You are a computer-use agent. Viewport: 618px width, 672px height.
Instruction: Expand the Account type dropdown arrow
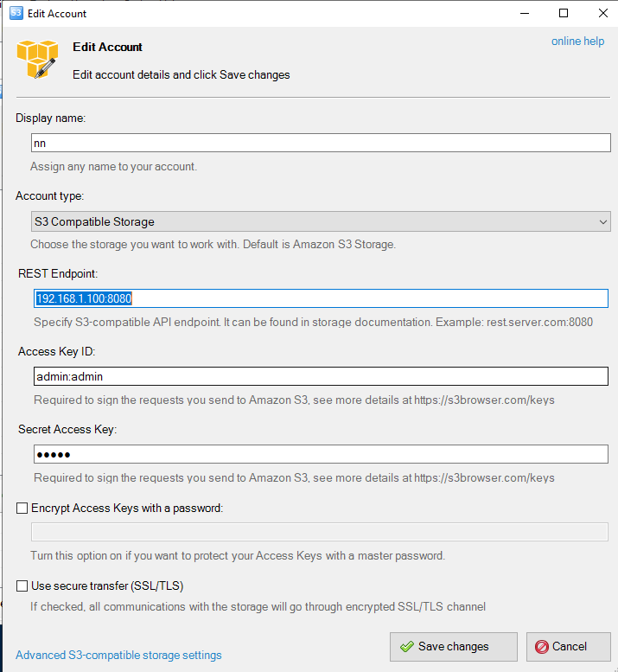pyautogui.click(x=602, y=222)
